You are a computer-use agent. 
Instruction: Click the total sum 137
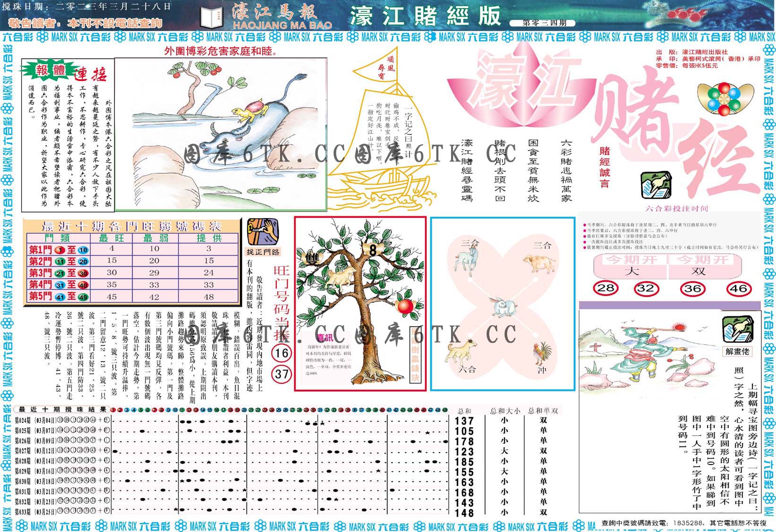pyautogui.click(x=465, y=421)
